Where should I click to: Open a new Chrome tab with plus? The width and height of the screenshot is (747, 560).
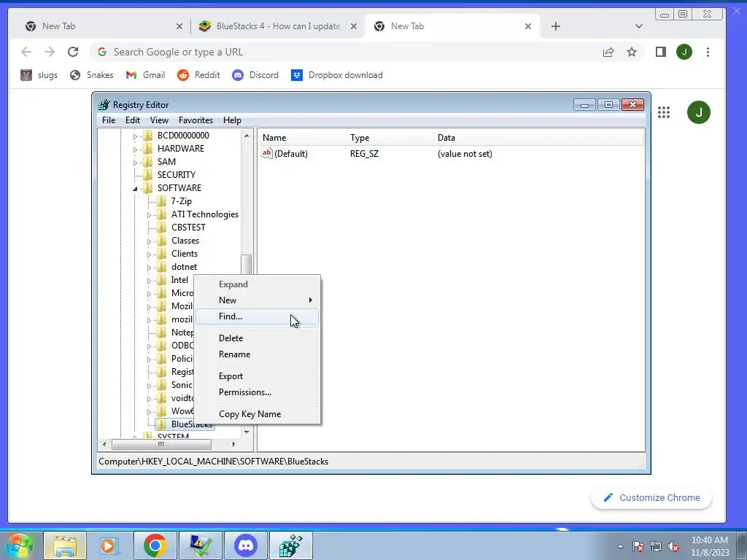click(x=555, y=26)
